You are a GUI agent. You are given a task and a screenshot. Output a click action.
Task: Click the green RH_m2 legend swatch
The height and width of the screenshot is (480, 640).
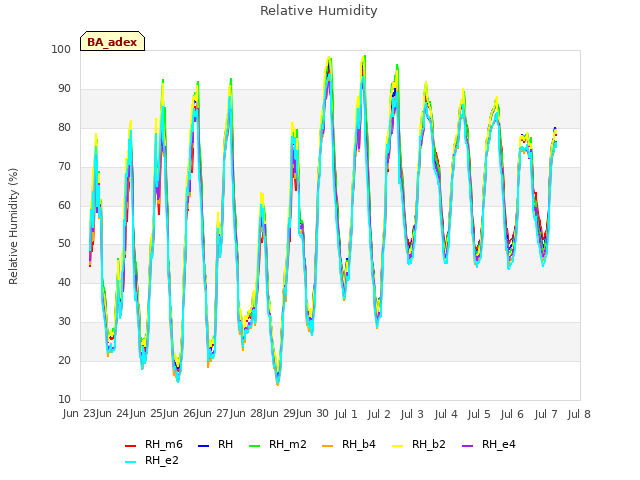coord(254,445)
